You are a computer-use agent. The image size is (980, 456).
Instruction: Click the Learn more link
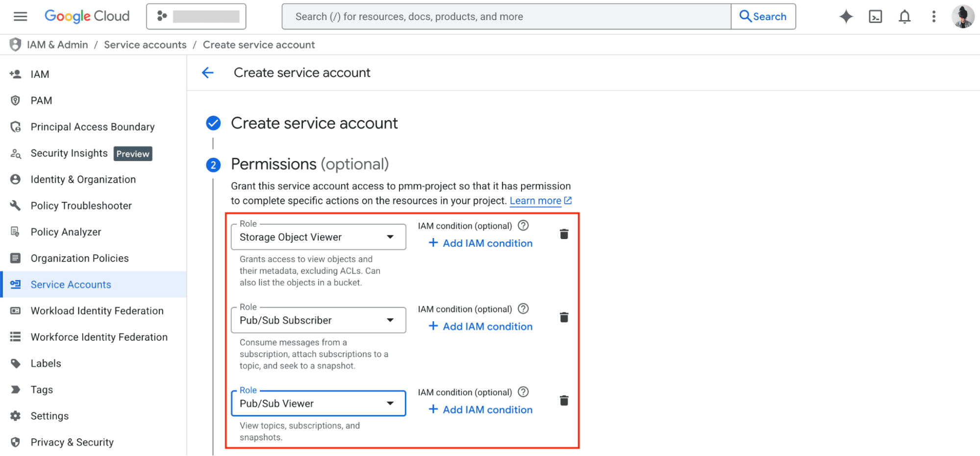pyautogui.click(x=535, y=201)
